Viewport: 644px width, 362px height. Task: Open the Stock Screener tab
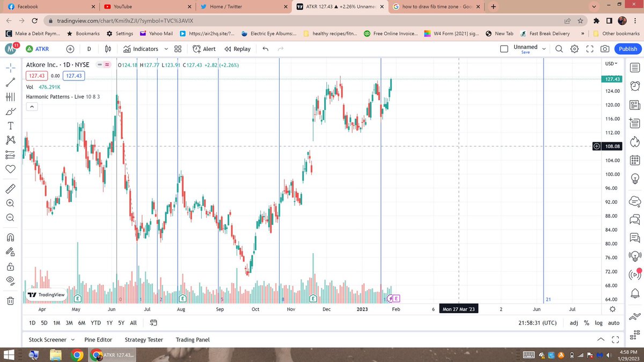click(47, 339)
